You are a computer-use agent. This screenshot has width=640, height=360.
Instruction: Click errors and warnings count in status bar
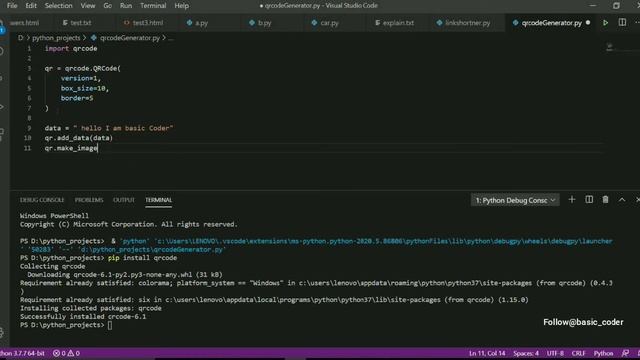click(66, 353)
